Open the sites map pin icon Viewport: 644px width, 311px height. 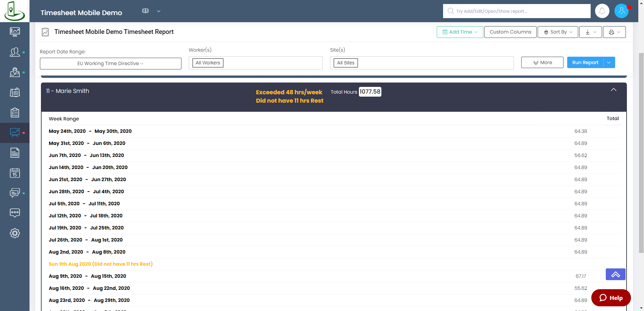15,72
